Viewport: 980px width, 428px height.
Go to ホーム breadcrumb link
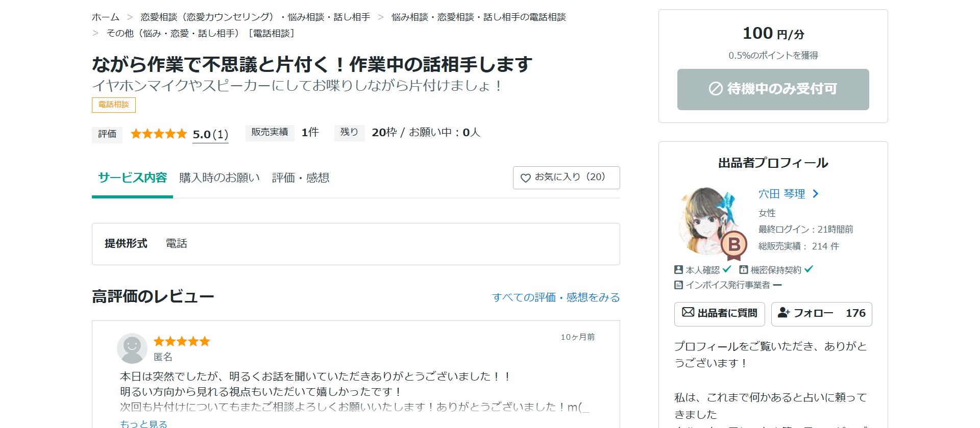tap(106, 17)
